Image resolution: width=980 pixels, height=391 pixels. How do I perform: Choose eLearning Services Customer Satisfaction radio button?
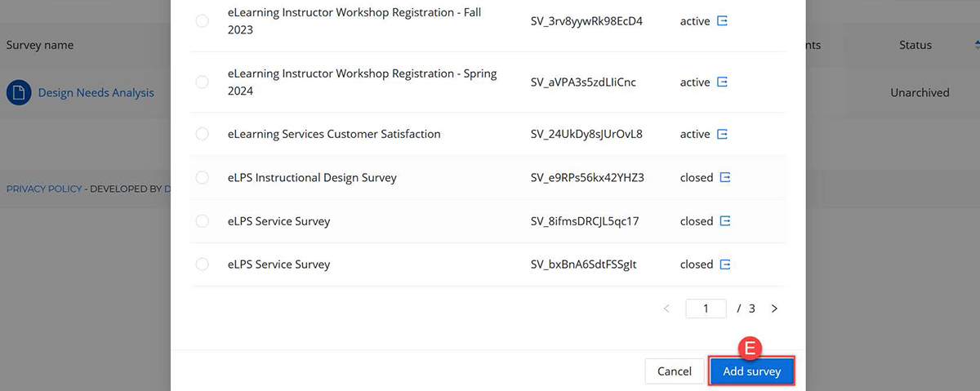[x=203, y=134]
